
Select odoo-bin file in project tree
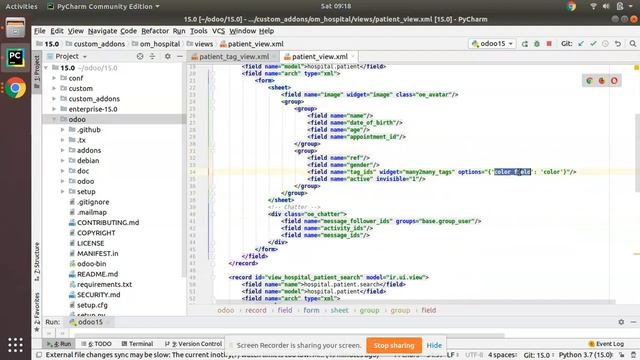point(91,264)
